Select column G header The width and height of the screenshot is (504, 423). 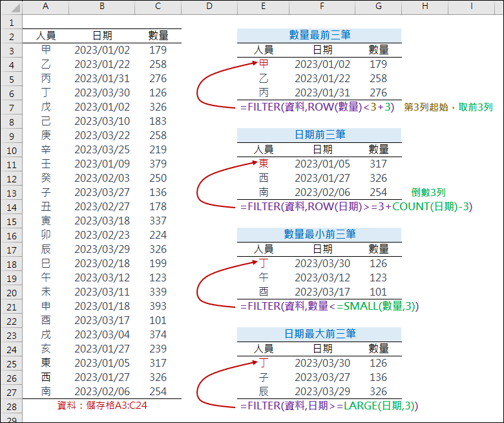378,6
